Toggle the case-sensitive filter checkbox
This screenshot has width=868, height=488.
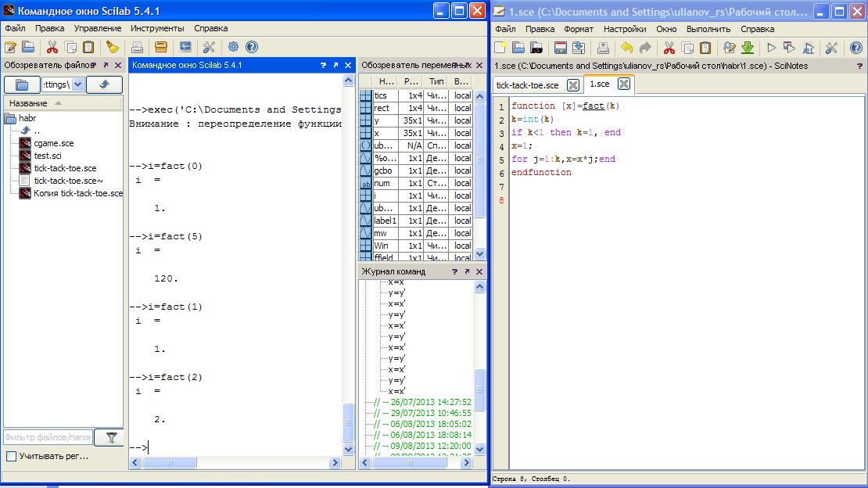(x=11, y=457)
